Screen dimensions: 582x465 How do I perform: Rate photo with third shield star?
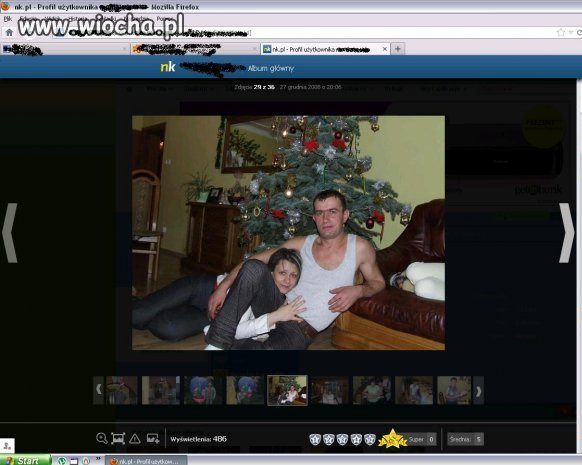(x=342, y=439)
